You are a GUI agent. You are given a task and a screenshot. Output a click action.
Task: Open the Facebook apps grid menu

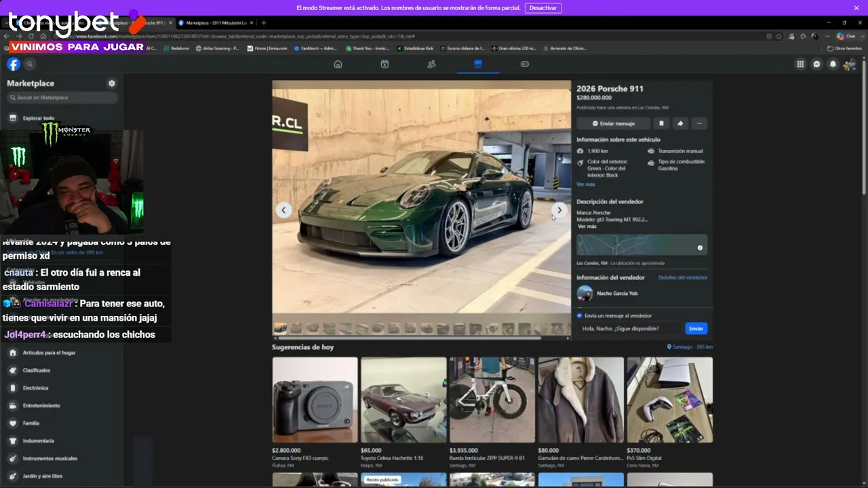(x=800, y=64)
